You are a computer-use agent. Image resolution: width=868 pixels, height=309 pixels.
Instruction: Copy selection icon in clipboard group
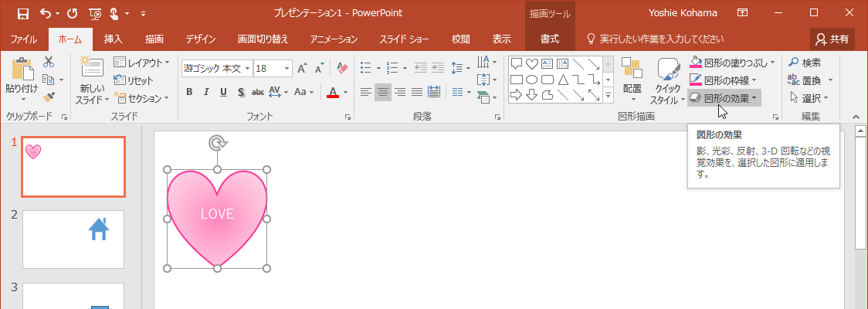48,80
